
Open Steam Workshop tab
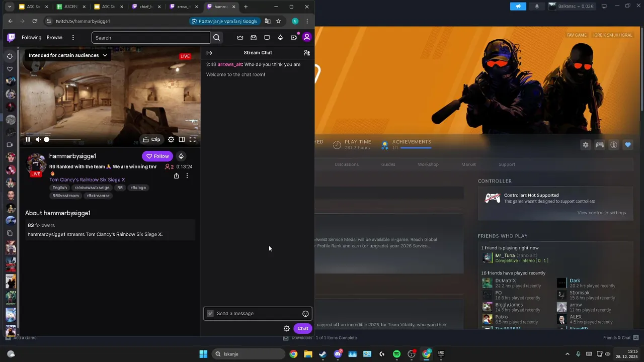tap(428, 164)
